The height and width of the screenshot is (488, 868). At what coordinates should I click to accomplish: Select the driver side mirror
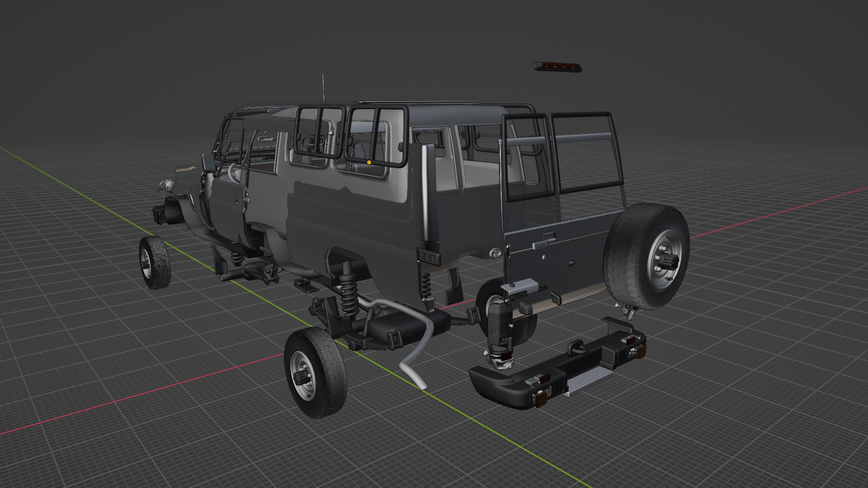tap(208, 162)
